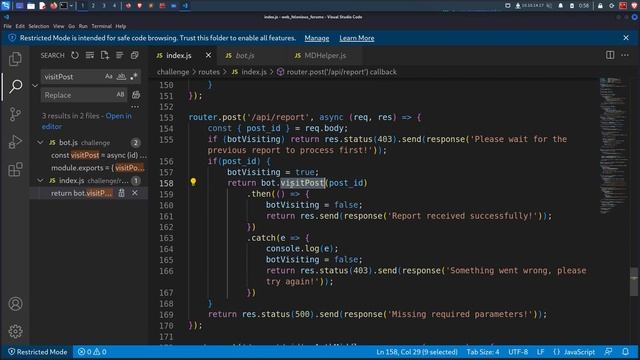View search results as tree
The width and height of the screenshot is (640, 360).
pos(119,55)
